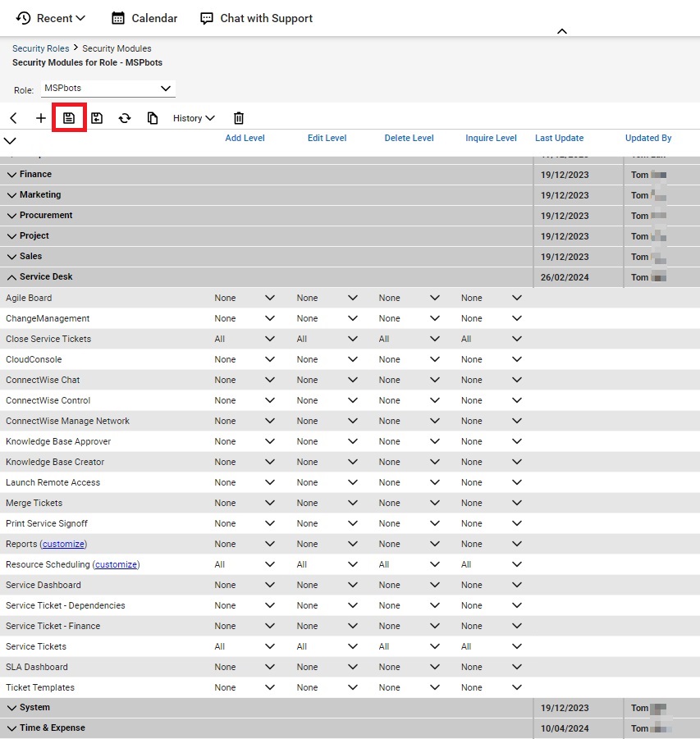Click customize link next to Reports
This screenshot has width=700, height=739.
64,544
